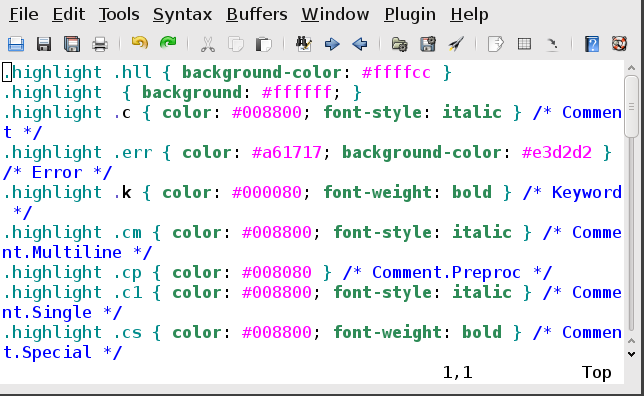Open the Window menu
644x396 pixels.
[x=335, y=15]
